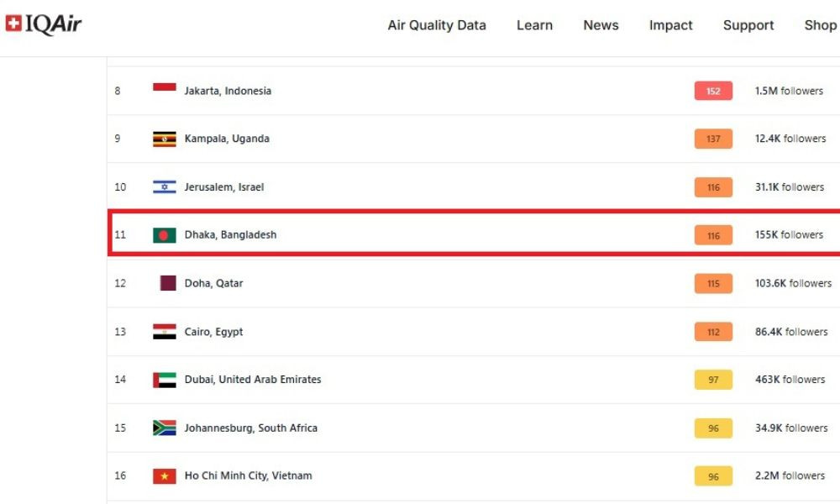Click the Israel flag icon

pos(165,187)
